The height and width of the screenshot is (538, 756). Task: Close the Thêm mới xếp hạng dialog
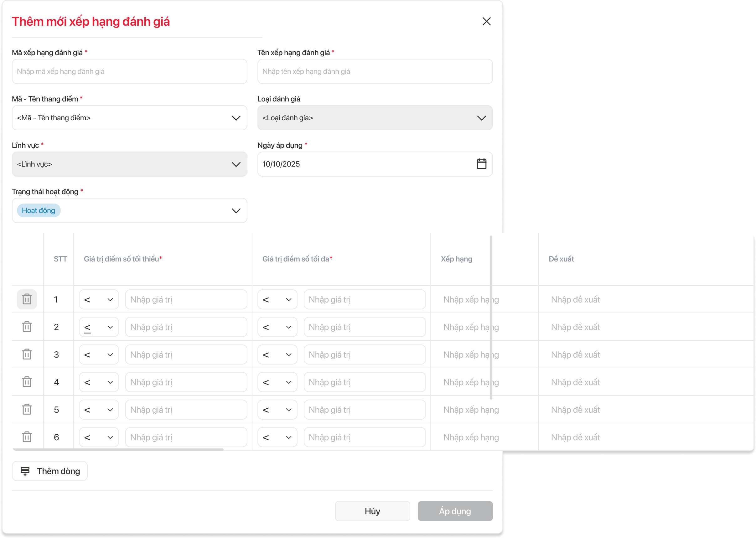point(486,22)
